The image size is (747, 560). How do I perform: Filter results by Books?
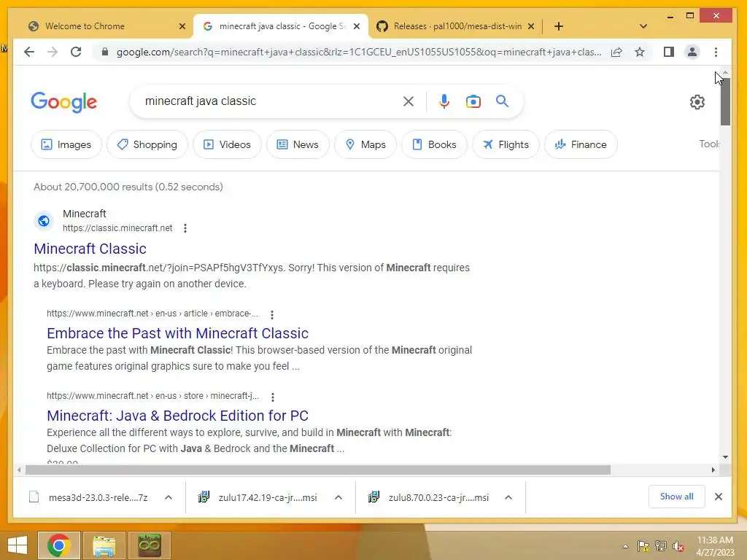click(434, 144)
